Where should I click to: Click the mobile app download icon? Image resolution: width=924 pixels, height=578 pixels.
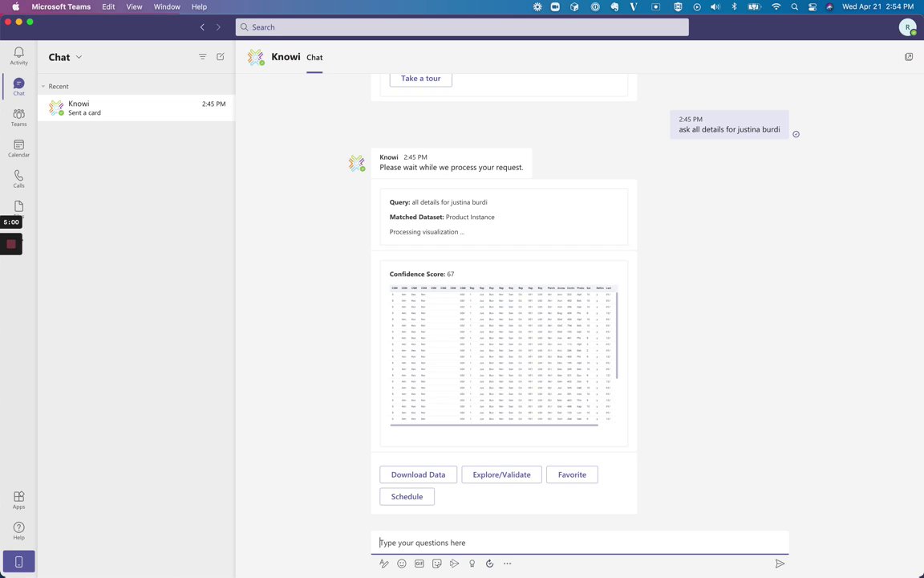click(19, 561)
